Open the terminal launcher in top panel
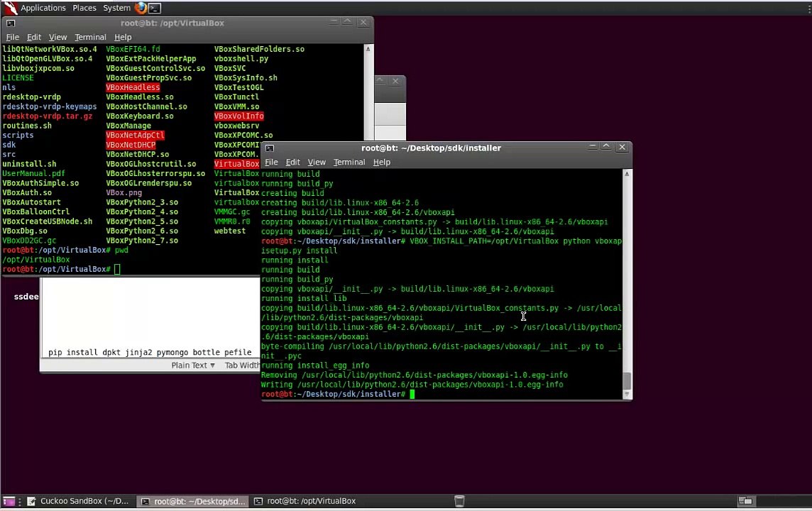Image resolution: width=812 pixels, height=511 pixels. (154, 8)
